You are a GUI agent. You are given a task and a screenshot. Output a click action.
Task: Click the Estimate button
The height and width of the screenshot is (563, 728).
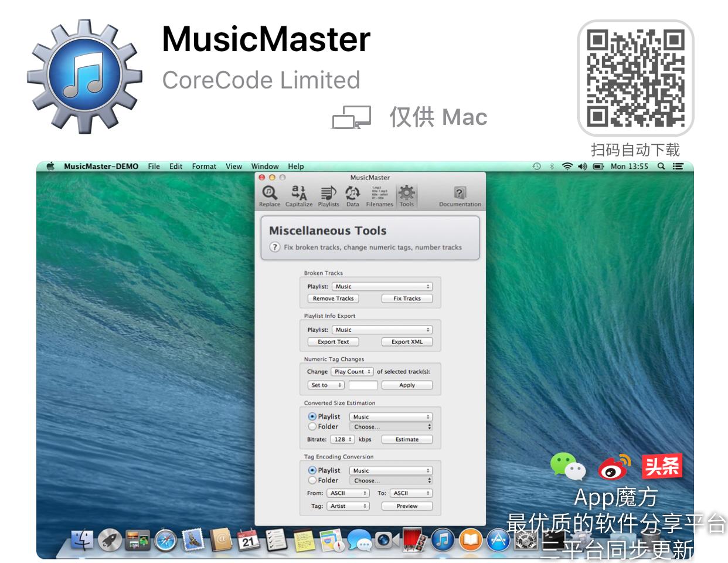407,439
